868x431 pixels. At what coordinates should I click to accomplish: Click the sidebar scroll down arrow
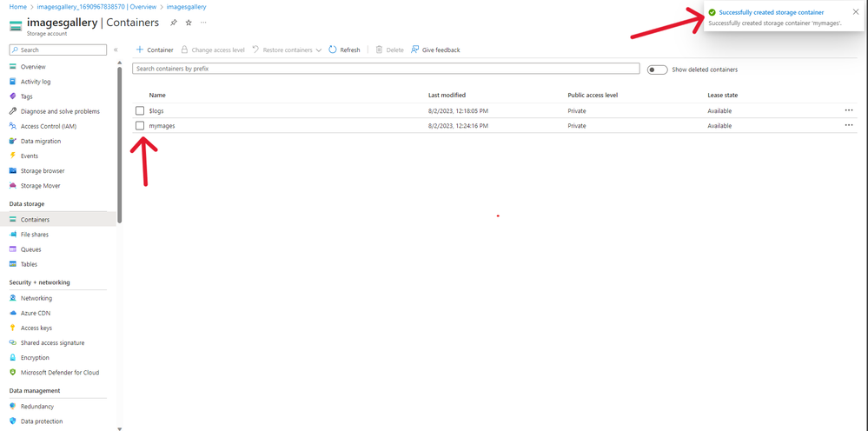coord(120,428)
